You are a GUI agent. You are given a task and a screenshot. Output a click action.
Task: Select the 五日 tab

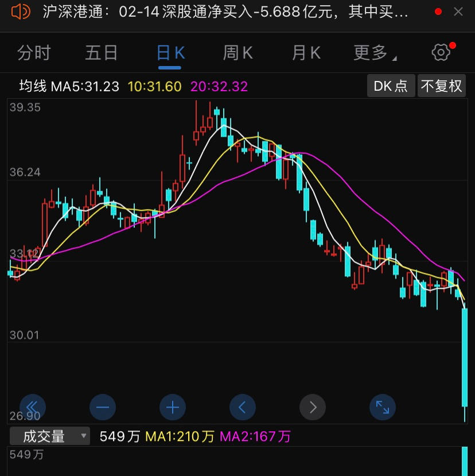(101, 53)
